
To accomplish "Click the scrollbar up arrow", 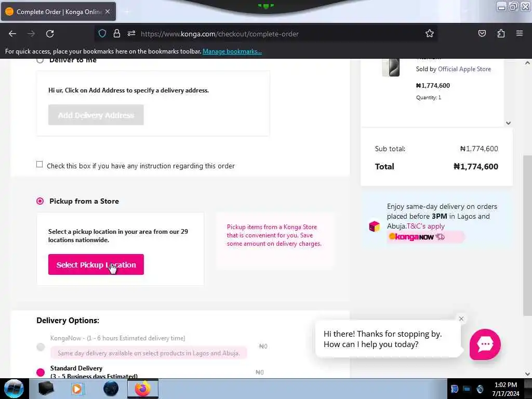I will (x=527, y=63).
